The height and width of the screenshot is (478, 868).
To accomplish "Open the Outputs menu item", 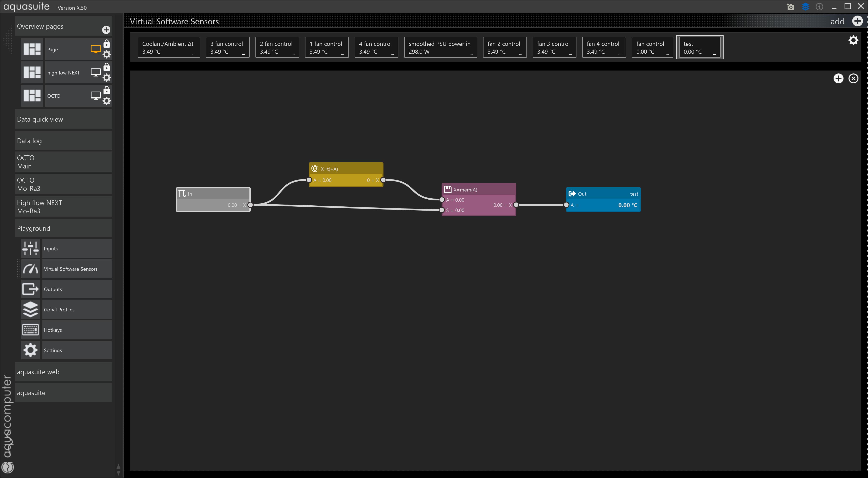I will pos(77,289).
